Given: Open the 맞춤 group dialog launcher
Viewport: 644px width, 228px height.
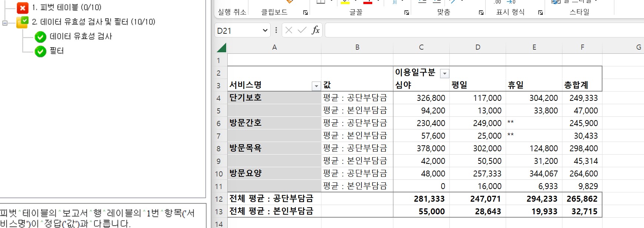Looking at the screenshot, I should [481, 13].
